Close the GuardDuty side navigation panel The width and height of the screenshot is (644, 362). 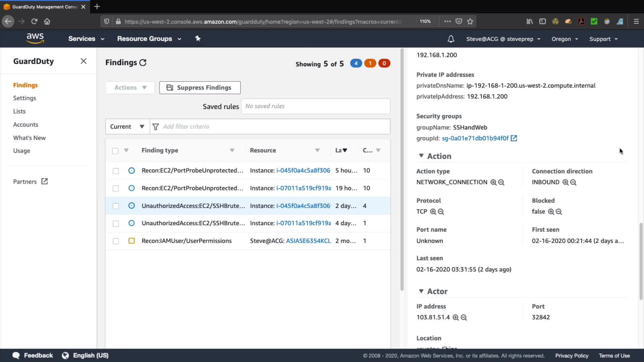[x=84, y=61]
